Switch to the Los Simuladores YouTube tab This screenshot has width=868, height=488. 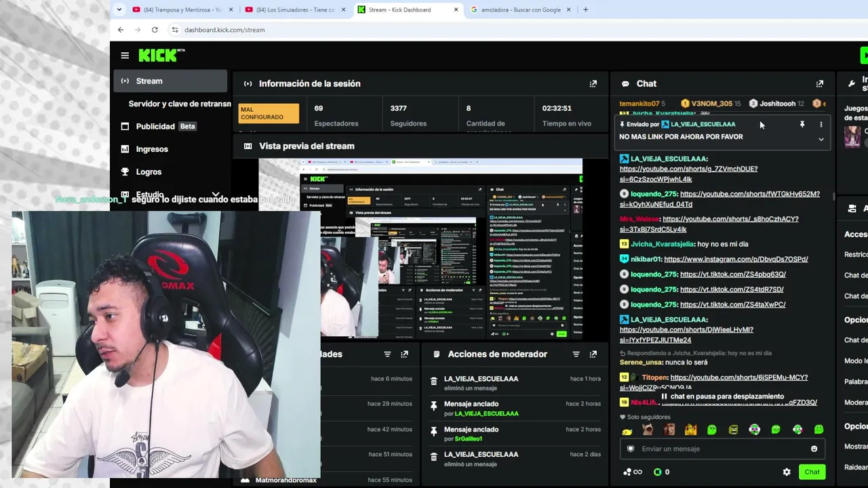[295, 9]
